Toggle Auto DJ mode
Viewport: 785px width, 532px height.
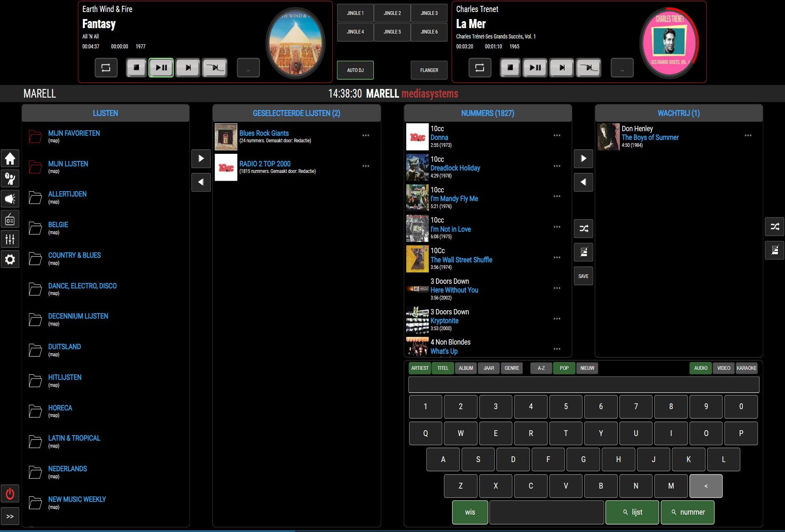(355, 70)
